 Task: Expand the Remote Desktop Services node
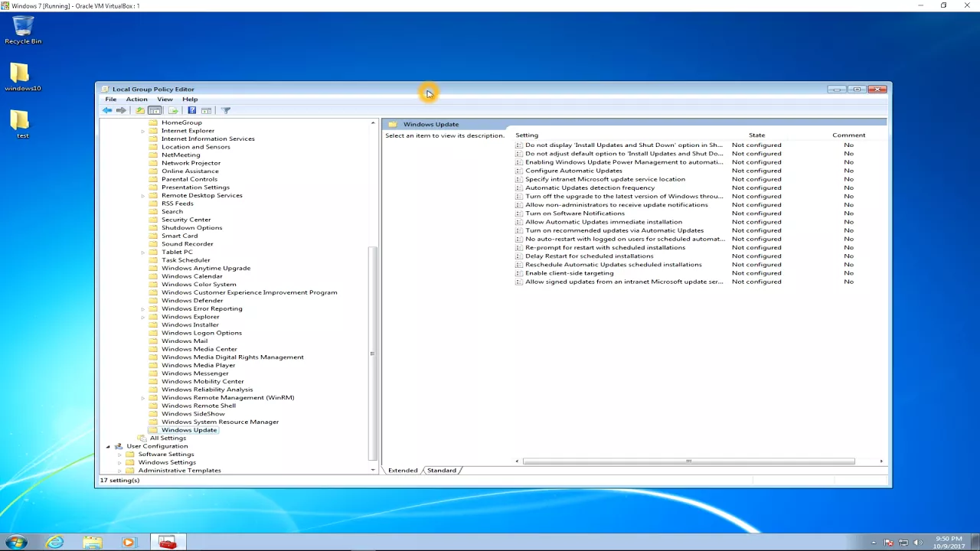tap(142, 195)
